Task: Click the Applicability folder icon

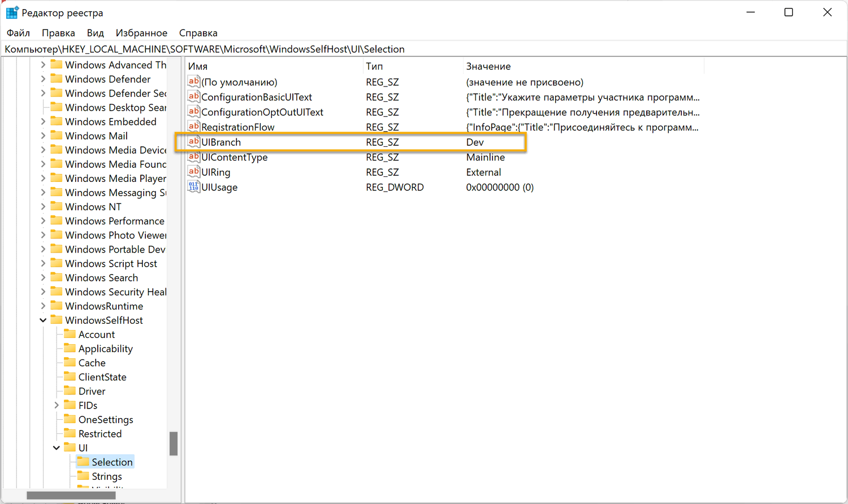Action: 70,348
